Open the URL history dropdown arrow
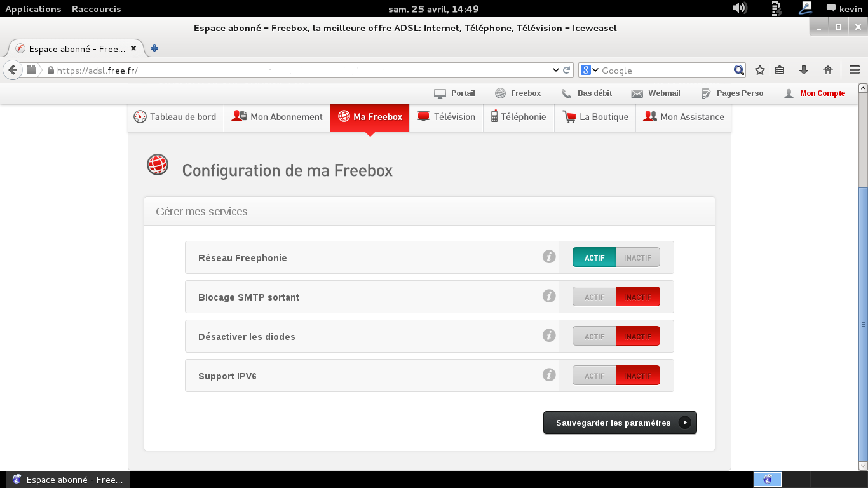 click(x=555, y=70)
